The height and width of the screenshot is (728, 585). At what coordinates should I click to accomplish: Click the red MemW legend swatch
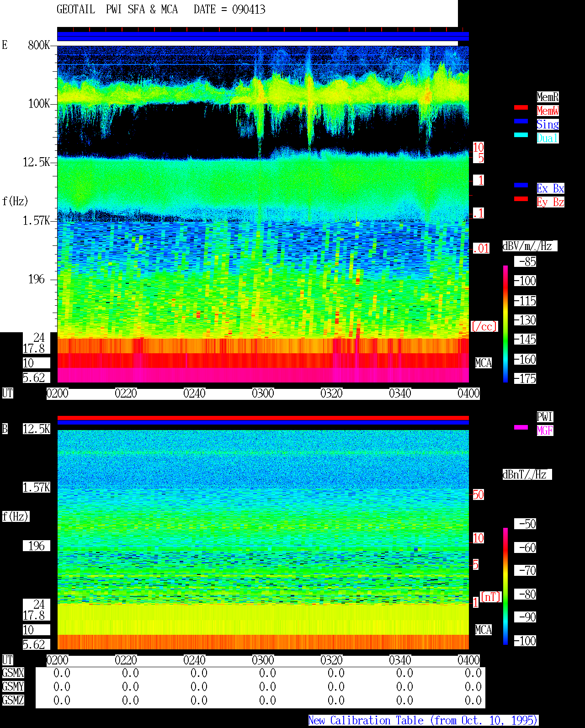(521, 107)
